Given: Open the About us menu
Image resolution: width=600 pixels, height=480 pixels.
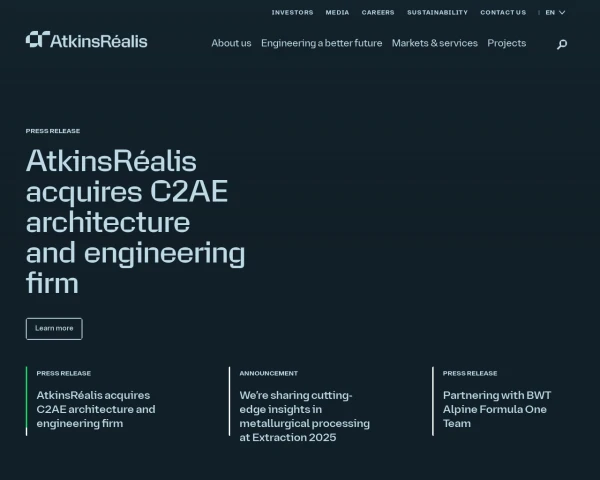Looking at the screenshot, I should point(231,43).
